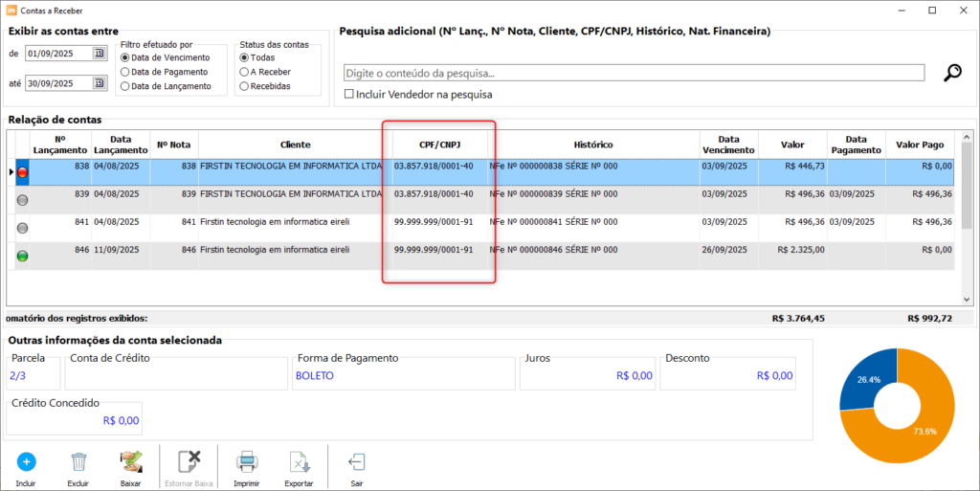Image resolution: width=980 pixels, height=491 pixels.
Task: Click red status indicator of entry 838
Action: coord(22,171)
